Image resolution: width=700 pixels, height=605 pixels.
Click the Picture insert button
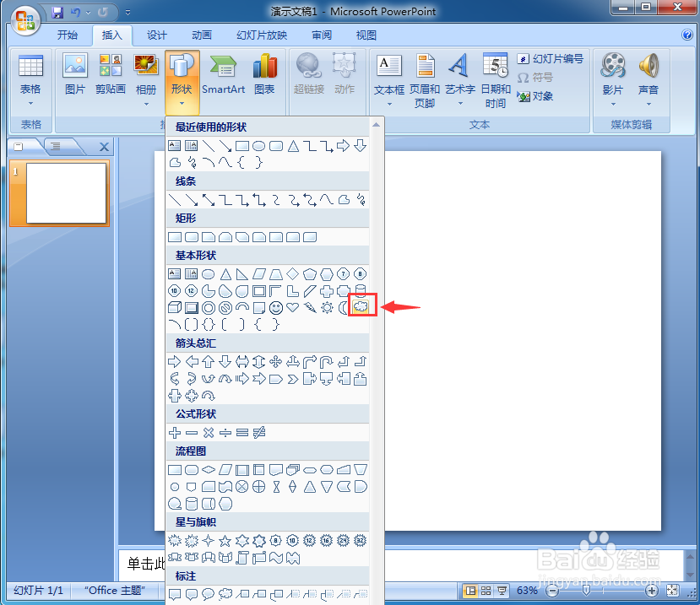(74, 74)
